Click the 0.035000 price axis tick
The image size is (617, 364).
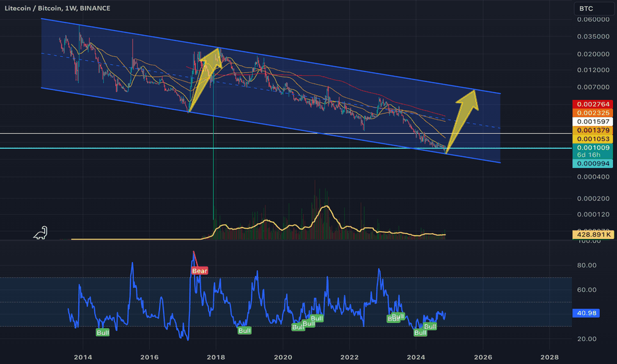point(593,36)
